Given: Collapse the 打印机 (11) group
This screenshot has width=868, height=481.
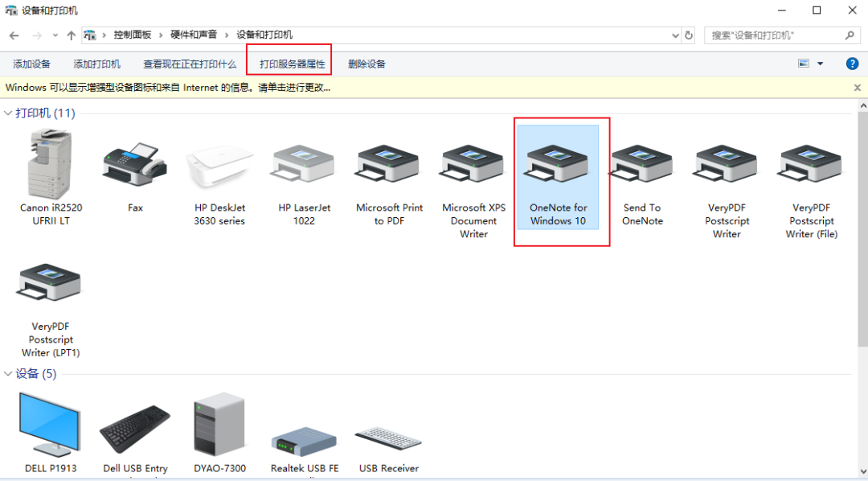Looking at the screenshot, I should [8, 113].
